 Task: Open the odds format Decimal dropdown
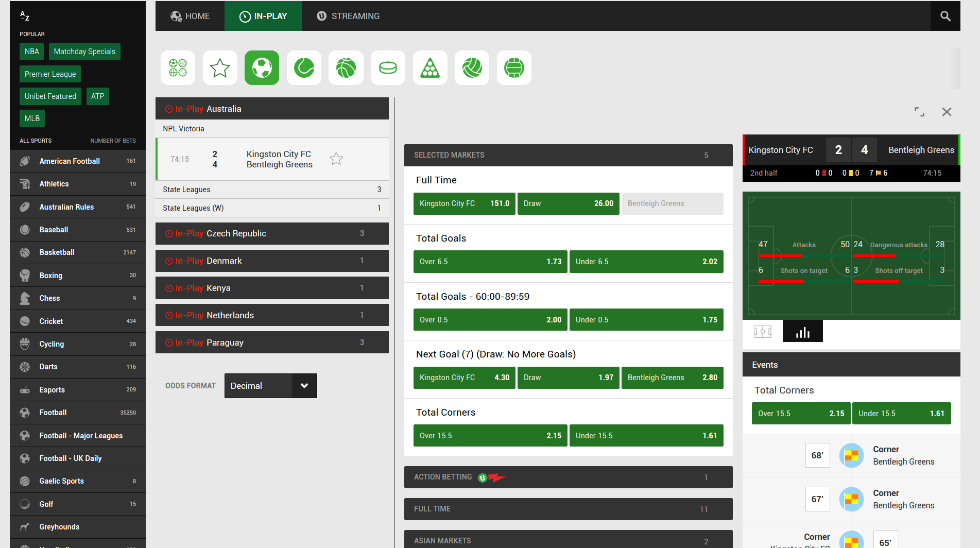pos(270,386)
